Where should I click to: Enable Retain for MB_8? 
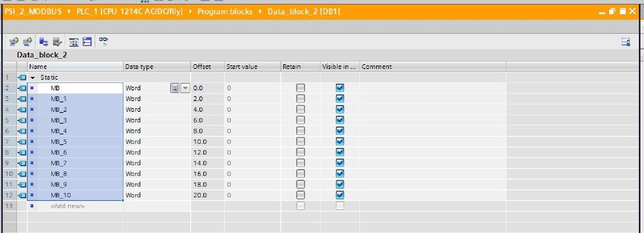pyautogui.click(x=301, y=174)
